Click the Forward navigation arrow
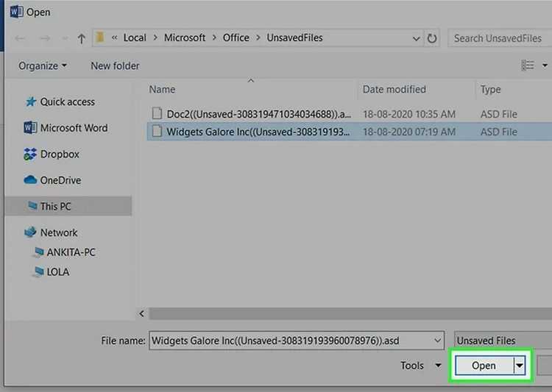This screenshot has height=392, width=552. click(45, 38)
